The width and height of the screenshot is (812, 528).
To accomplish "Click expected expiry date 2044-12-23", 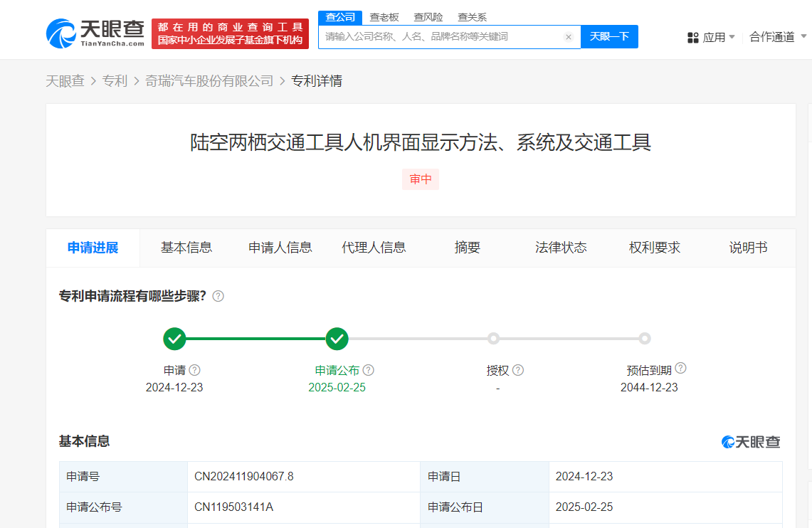I will pos(649,388).
